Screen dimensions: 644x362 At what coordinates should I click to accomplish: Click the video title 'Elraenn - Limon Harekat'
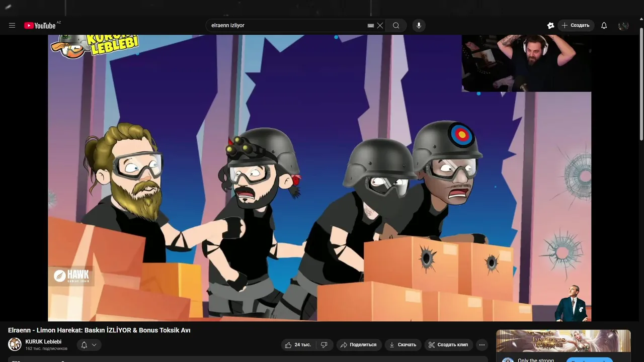99,330
